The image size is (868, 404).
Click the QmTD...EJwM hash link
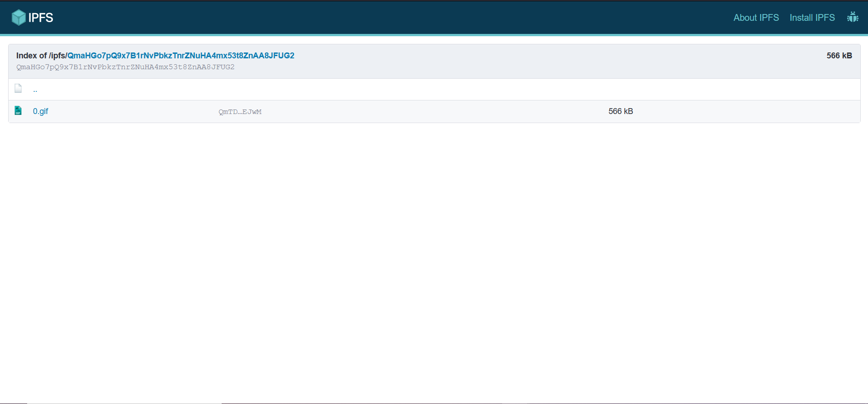point(240,112)
